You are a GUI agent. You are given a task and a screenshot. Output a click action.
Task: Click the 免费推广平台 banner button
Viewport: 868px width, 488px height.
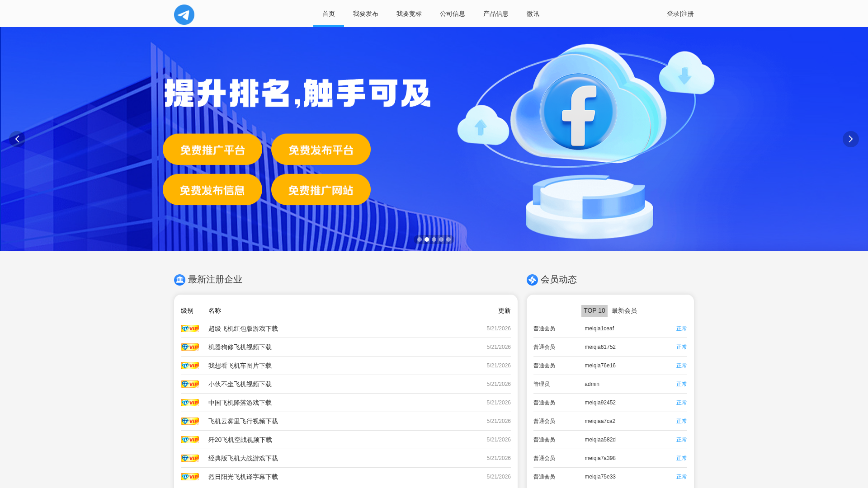[x=212, y=149]
